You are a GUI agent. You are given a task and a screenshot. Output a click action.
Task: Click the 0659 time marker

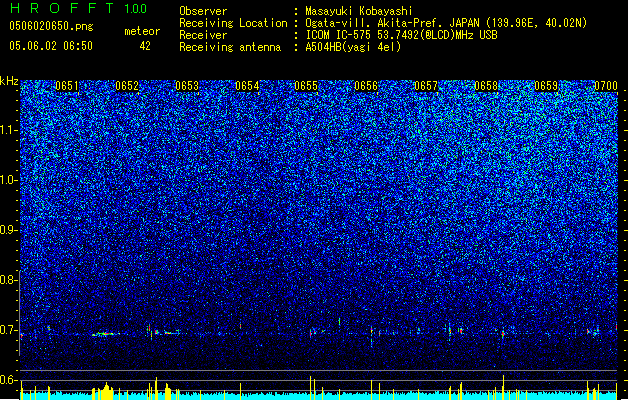point(546,86)
